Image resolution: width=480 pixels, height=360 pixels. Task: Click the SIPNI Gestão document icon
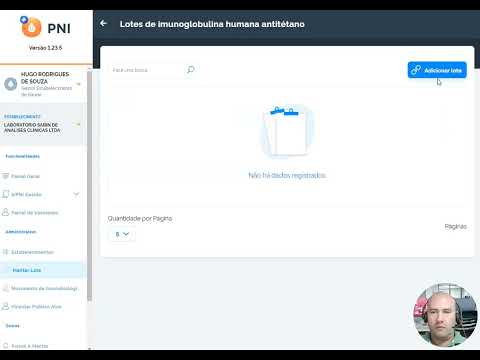(x=5, y=194)
